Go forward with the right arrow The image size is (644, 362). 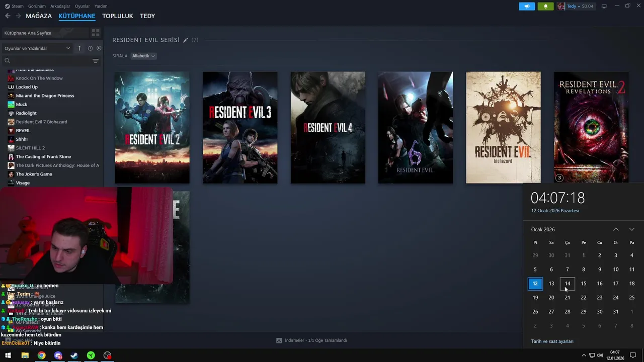[x=18, y=16]
